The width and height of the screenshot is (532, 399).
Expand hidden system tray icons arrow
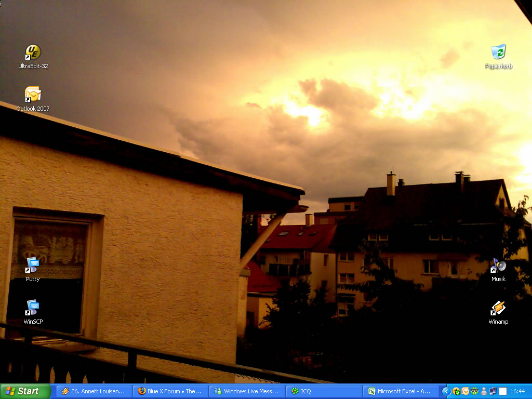click(x=446, y=391)
